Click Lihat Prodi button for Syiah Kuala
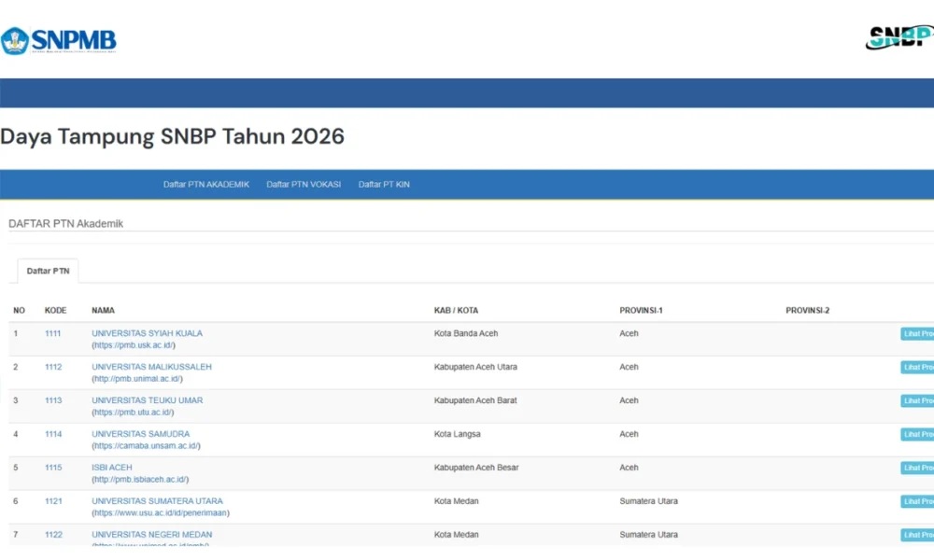This screenshot has height=560, width=934. pos(917,334)
